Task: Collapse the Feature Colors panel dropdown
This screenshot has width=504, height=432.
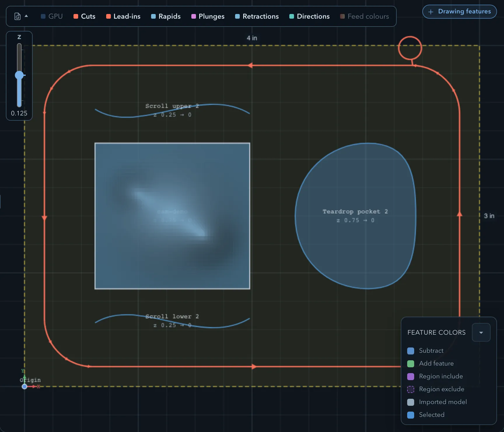Action: [481, 332]
